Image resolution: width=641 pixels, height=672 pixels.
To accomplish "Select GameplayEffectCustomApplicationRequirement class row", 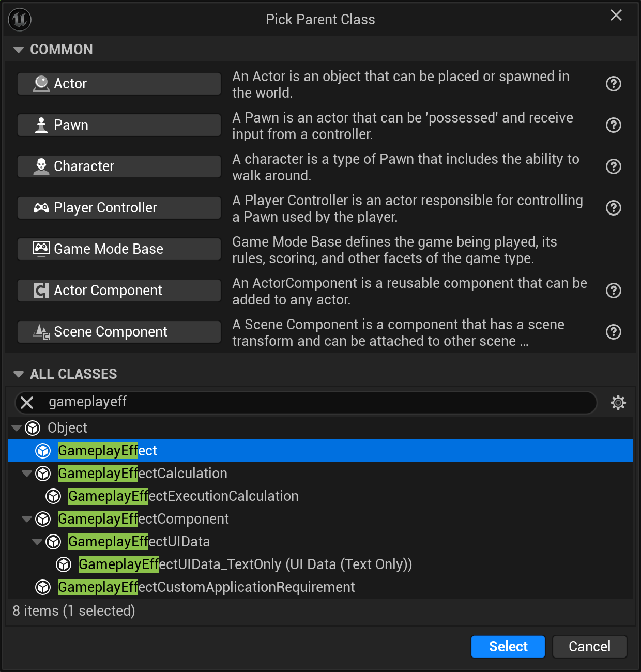I will point(320,587).
